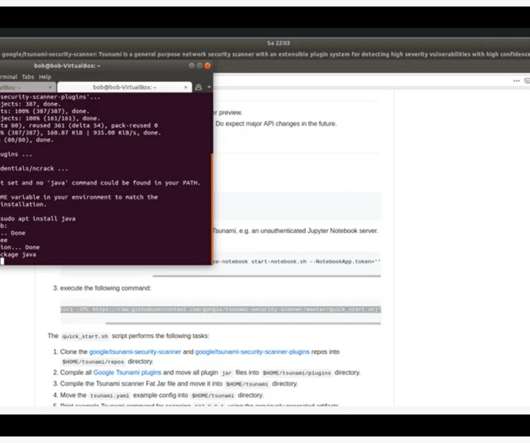Open the Tabs menu in the terminal

(28, 77)
